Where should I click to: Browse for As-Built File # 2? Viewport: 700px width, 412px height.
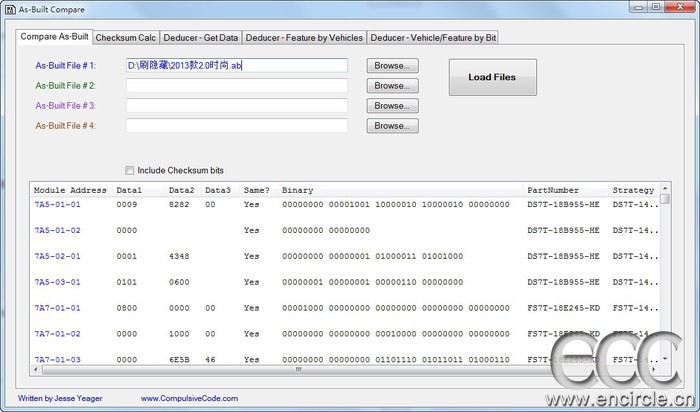coord(392,86)
